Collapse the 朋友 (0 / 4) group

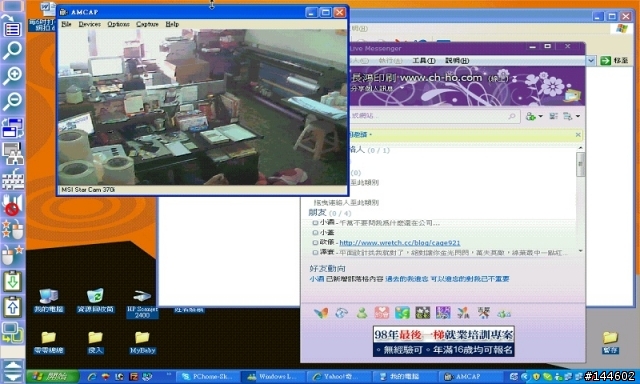point(329,213)
